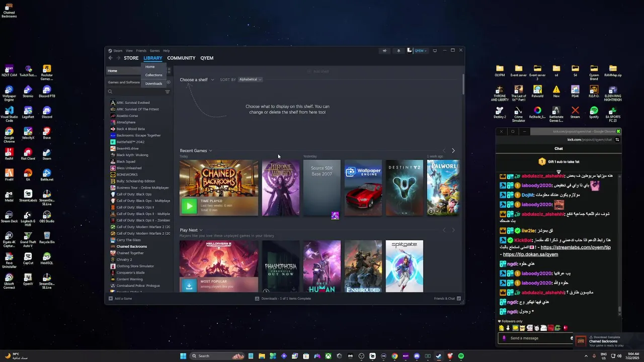The image size is (644, 362).
Task: Click Add a Game label
Action: point(123,298)
